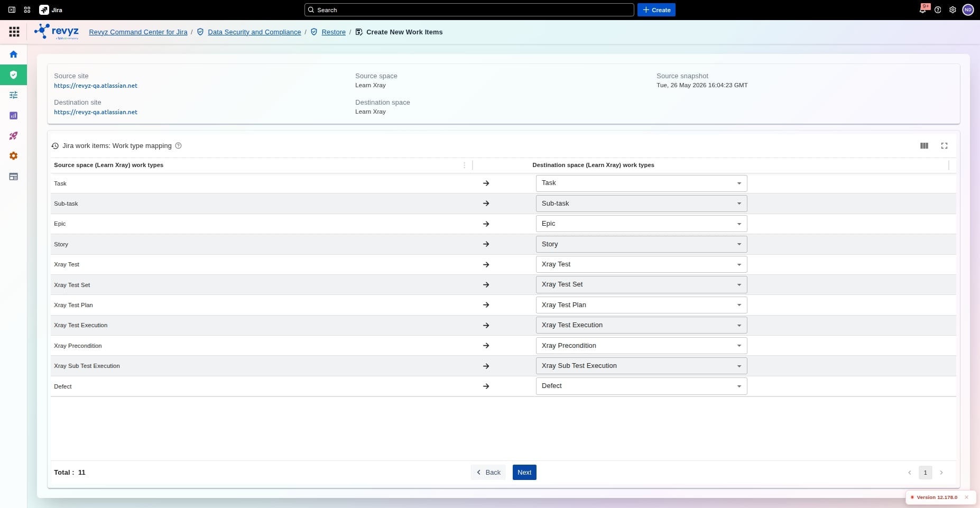Click the help icon next to Work type mapping

pos(179,146)
